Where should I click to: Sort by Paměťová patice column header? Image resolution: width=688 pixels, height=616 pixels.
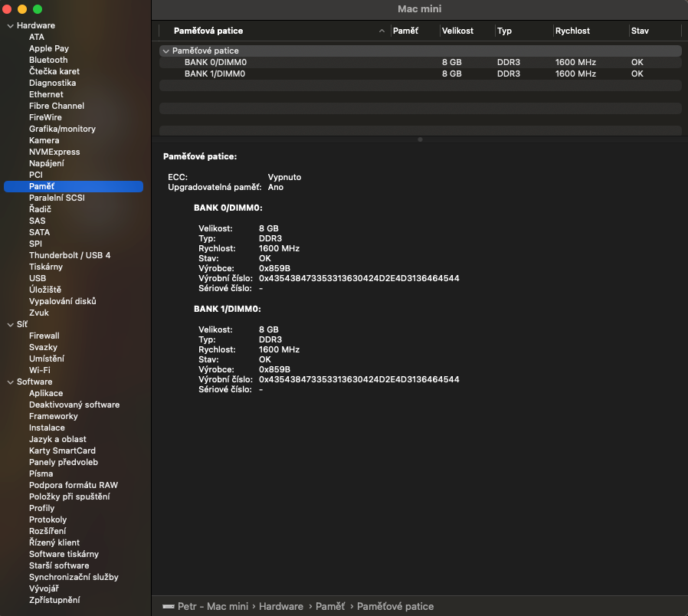pos(208,31)
